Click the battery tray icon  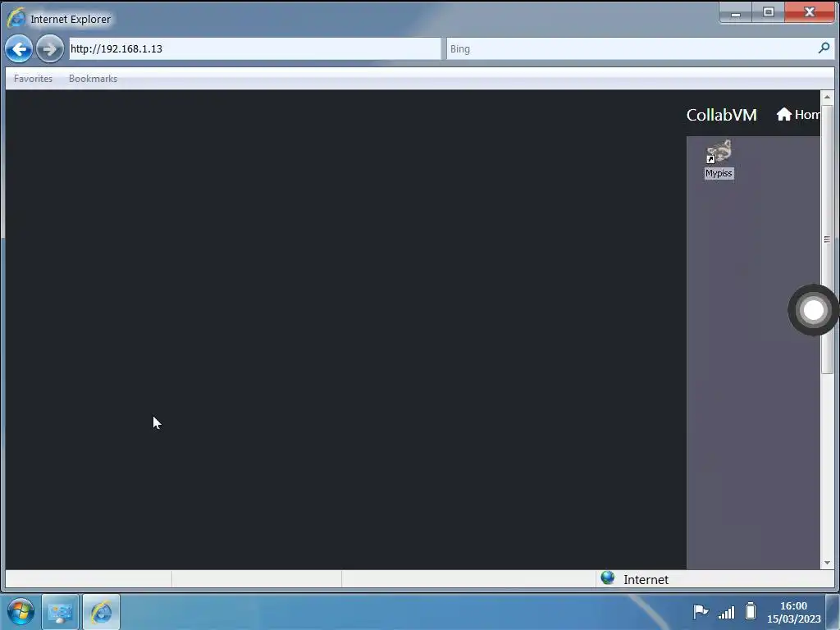coord(751,610)
